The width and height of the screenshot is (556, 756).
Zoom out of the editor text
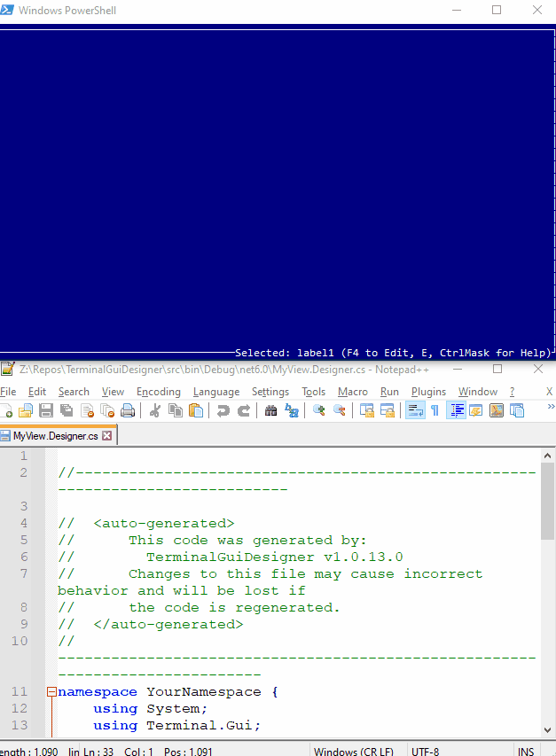pos(339,410)
